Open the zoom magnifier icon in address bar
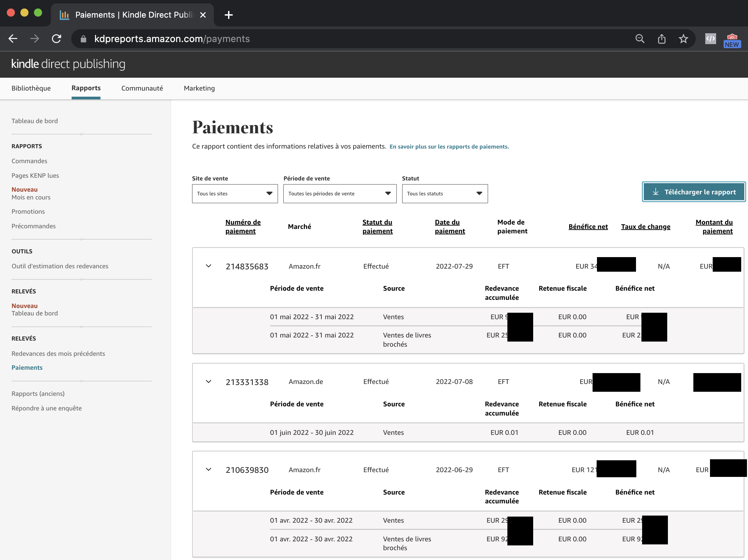Image resolution: width=748 pixels, height=560 pixels. click(x=640, y=39)
